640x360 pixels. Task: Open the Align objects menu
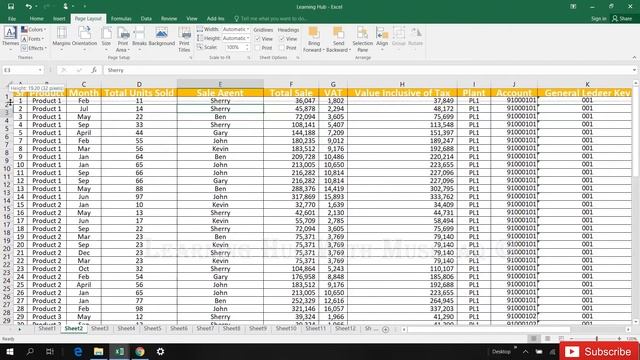coord(382,37)
